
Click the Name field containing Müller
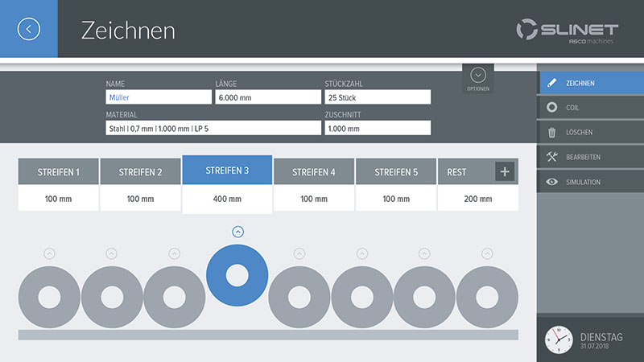click(158, 97)
